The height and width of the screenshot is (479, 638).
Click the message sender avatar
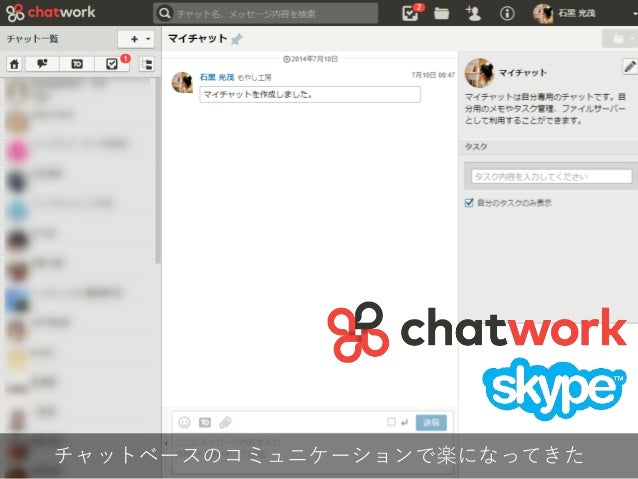click(x=183, y=83)
